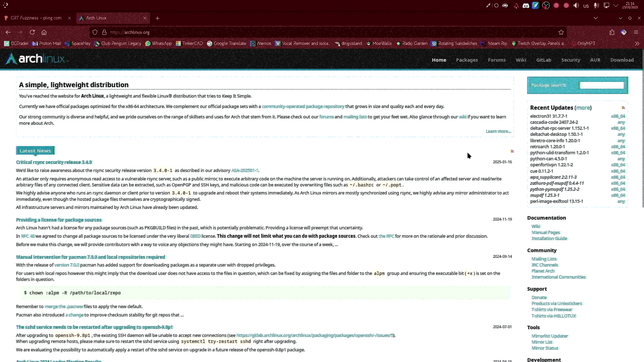Open the Download nav menu item
This screenshot has height=362, width=644.
pos(622,60)
